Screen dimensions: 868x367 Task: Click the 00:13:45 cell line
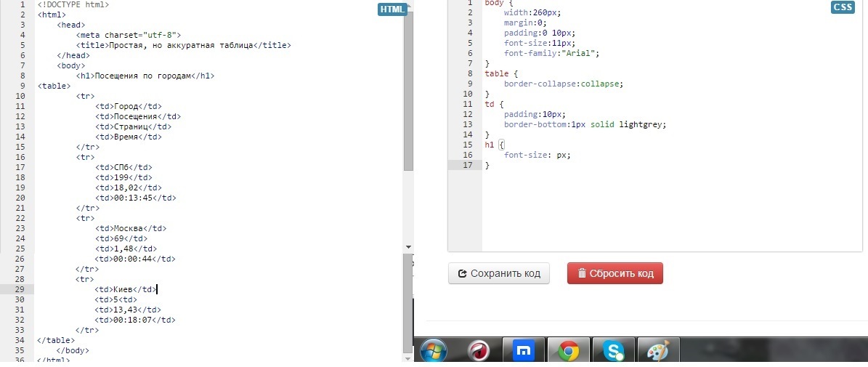pyautogui.click(x=136, y=198)
